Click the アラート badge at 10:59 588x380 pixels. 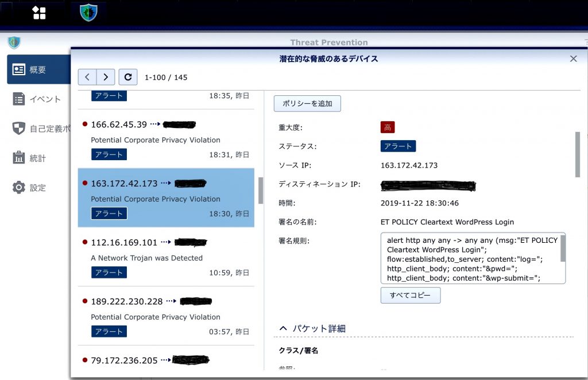pyautogui.click(x=109, y=273)
